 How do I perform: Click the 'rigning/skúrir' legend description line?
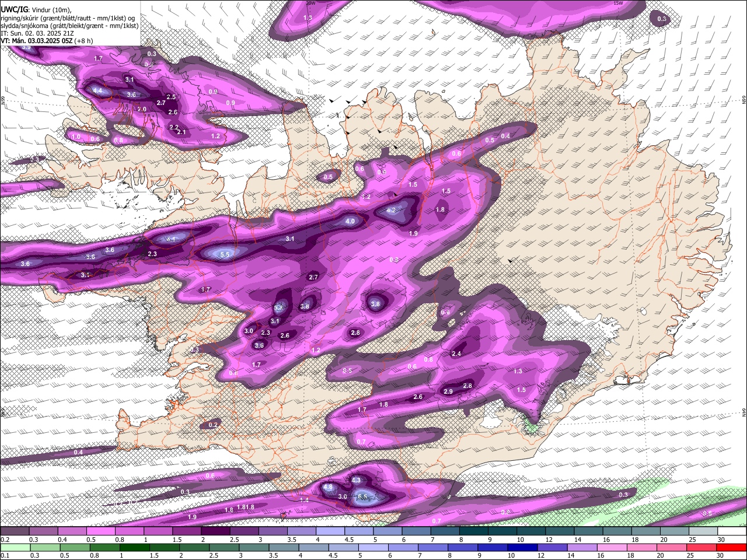click(x=67, y=18)
